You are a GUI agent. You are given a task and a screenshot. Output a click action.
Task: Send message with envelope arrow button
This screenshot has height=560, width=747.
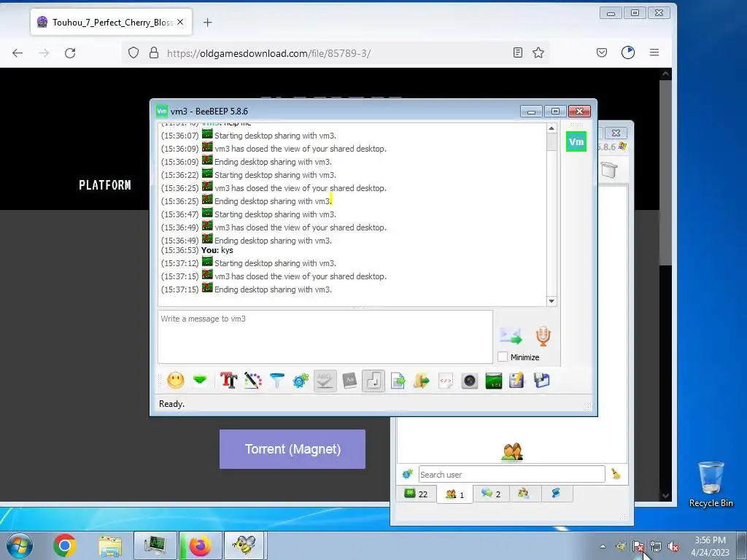click(x=511, y=335)
